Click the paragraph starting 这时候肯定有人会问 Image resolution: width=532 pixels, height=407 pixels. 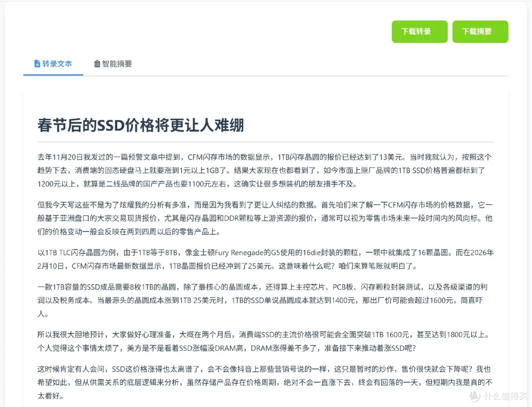point(266,382)
